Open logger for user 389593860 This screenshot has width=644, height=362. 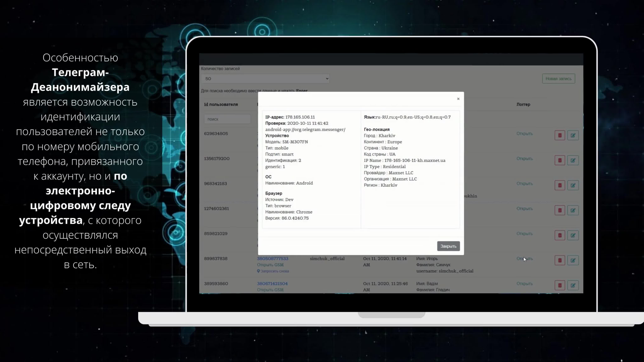pos(524,283)
